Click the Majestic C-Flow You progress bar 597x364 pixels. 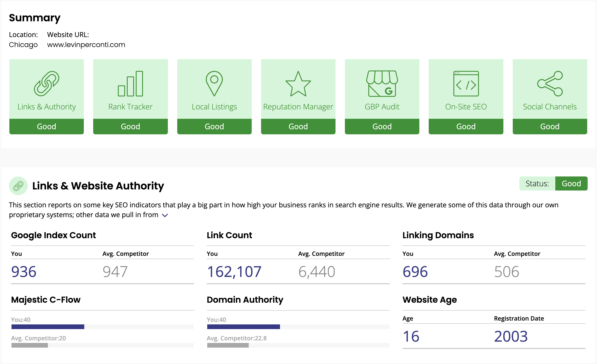coord(48,327)
